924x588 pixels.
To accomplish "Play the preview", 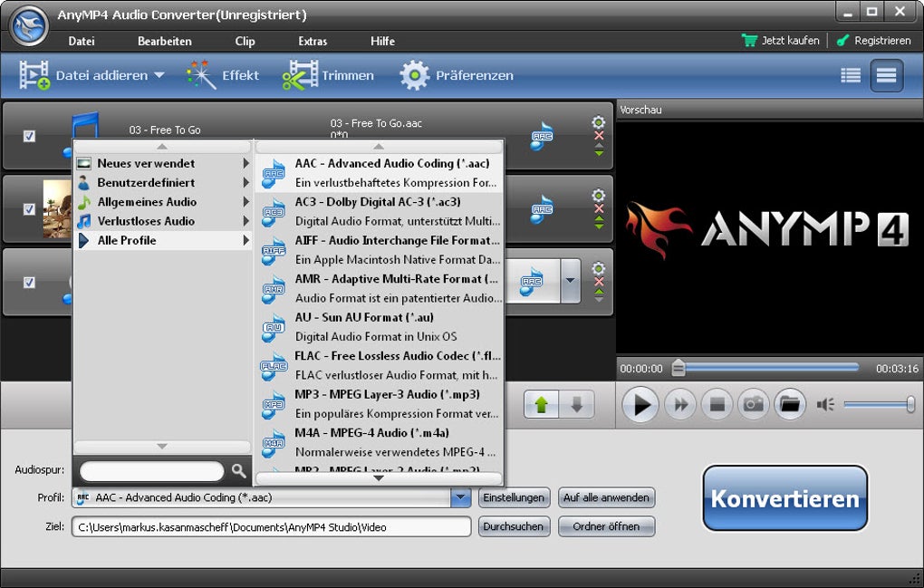I will (640, 404).
